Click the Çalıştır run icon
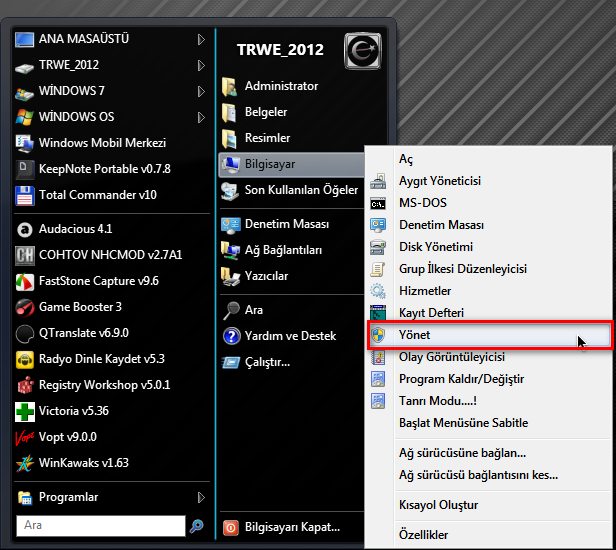 231,362
